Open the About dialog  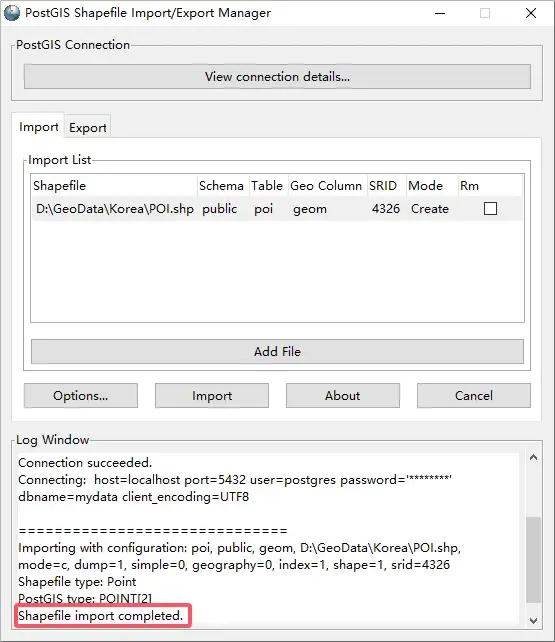343,396
